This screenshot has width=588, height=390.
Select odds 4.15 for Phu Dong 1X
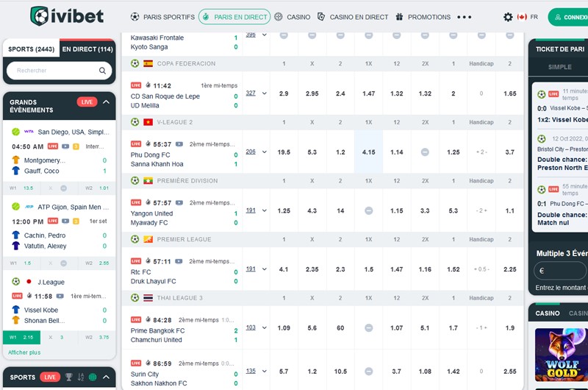[368, 152]
